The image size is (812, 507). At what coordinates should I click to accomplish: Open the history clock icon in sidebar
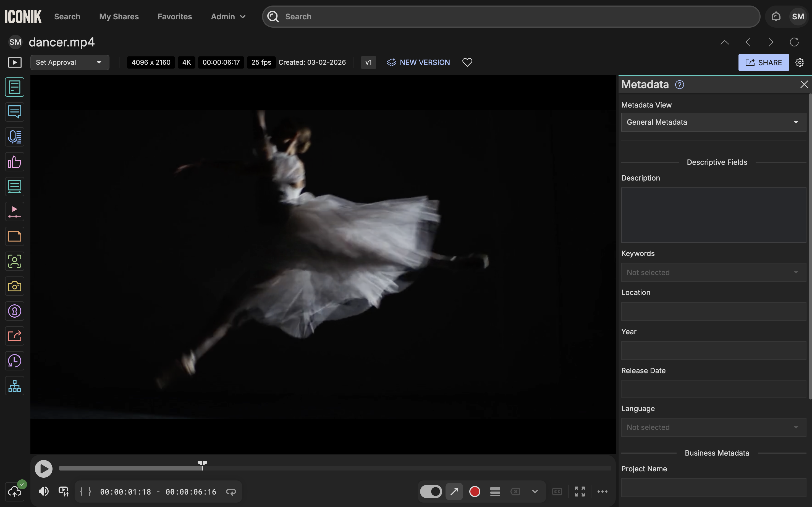click(14, 361)
